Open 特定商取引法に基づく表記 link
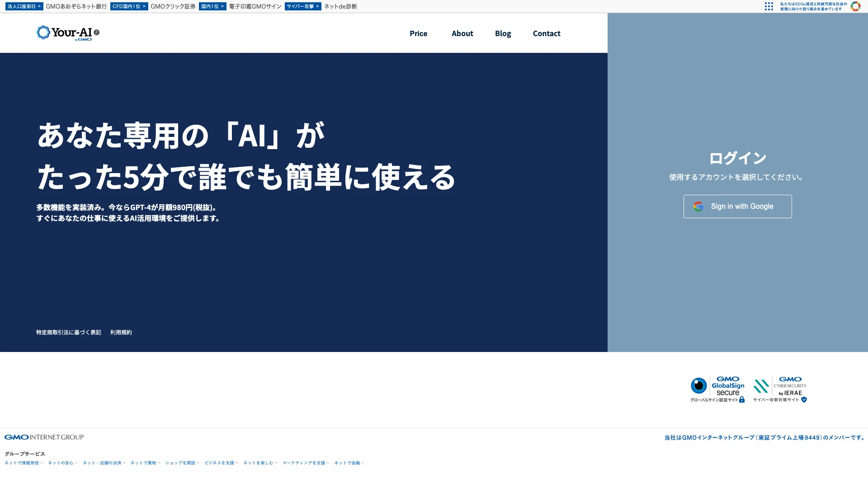The image size is (868, 488). pos(69,332)
